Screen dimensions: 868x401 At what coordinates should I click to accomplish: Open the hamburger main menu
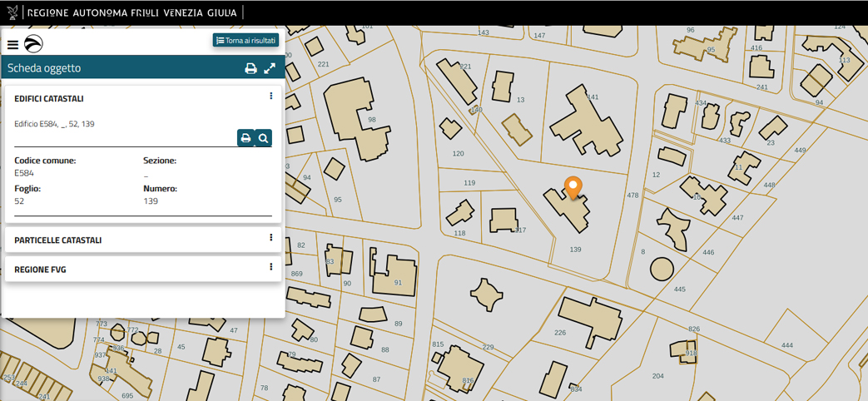click(x=12, y=45)
